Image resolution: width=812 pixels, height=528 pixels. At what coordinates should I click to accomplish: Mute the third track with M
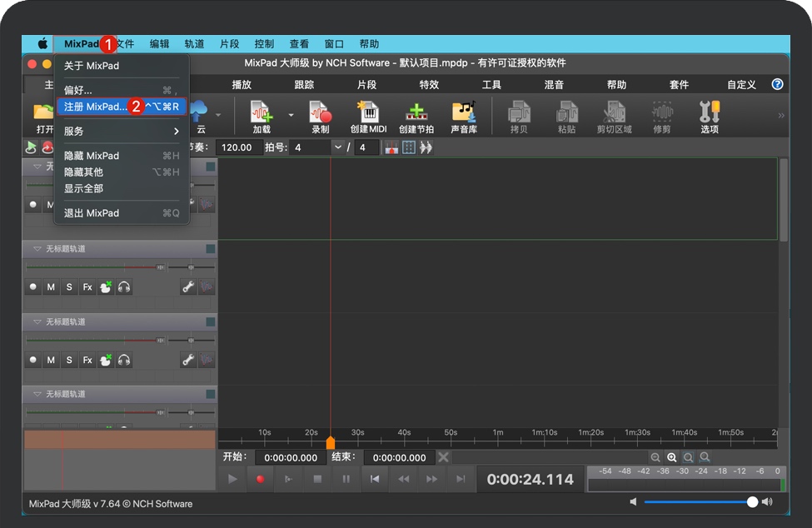(51, 360)
